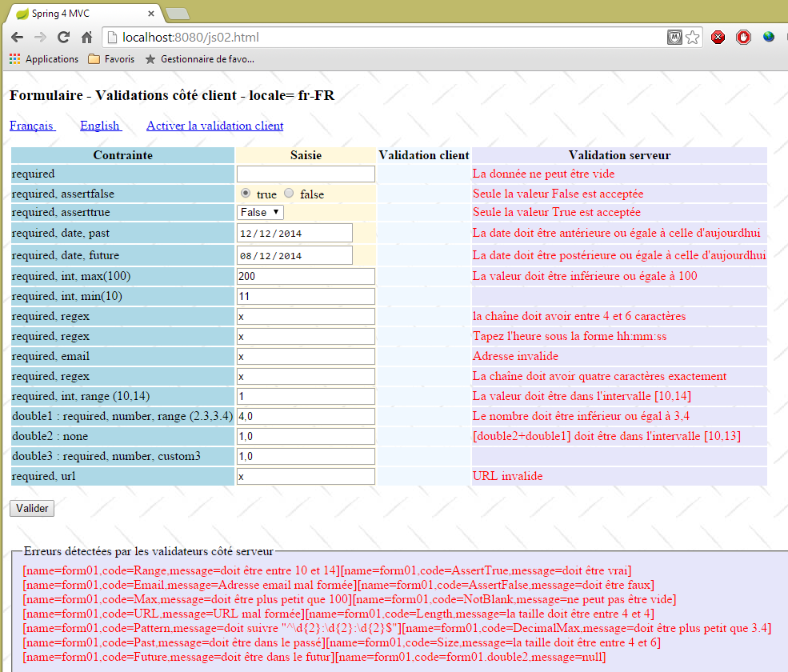Open the asserttrue 'False' dropdown
Screen dimensions: 788x672
[x=260, y=212]
